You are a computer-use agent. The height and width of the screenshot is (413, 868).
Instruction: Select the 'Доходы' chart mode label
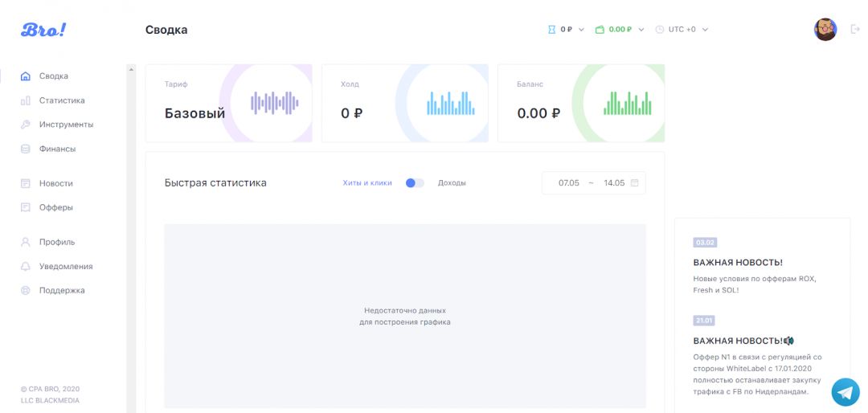pos(452,183)
